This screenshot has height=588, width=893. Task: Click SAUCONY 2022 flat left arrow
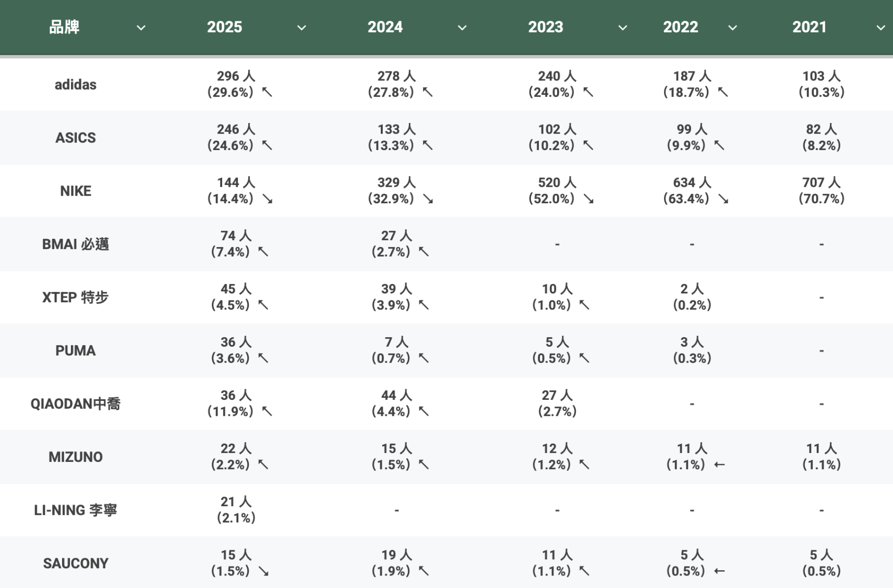719,571
